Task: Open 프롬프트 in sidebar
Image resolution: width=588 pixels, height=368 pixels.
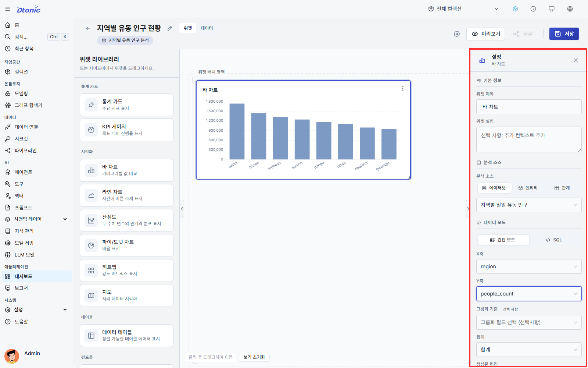Action: [37, 208]
